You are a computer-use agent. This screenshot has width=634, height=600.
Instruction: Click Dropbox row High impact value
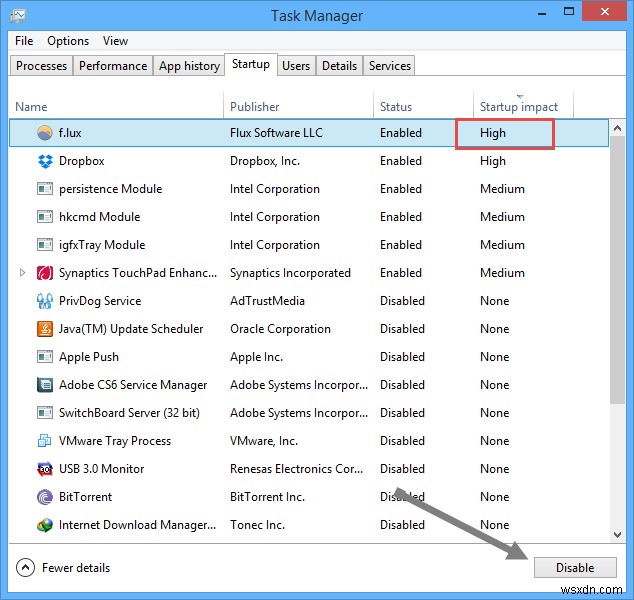click(x=492, y=161)
